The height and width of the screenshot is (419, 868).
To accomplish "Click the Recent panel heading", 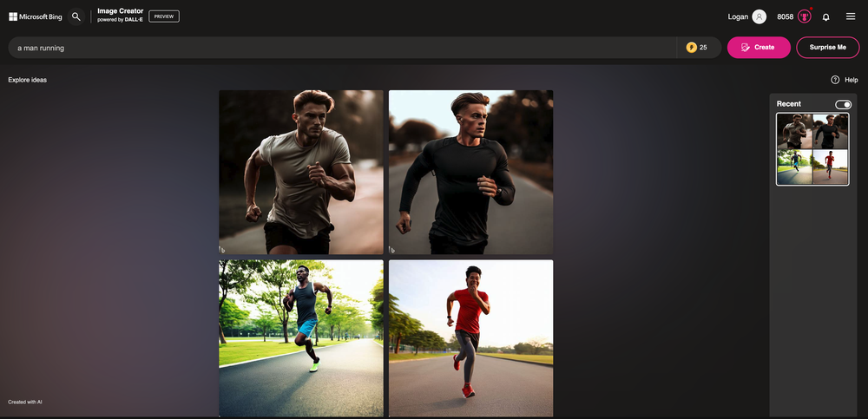I will click(789, 104).
